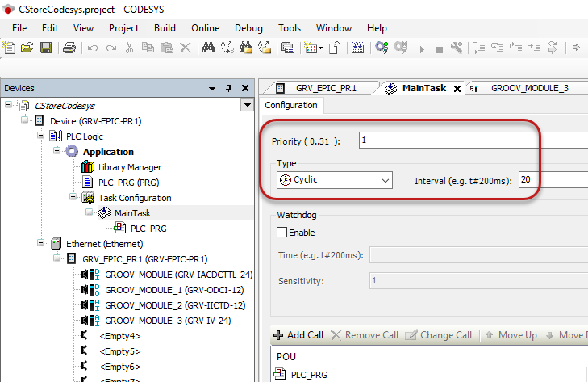Open the Online menu
588x382 pixels.
pyautogui.click(x=205, y=28)
